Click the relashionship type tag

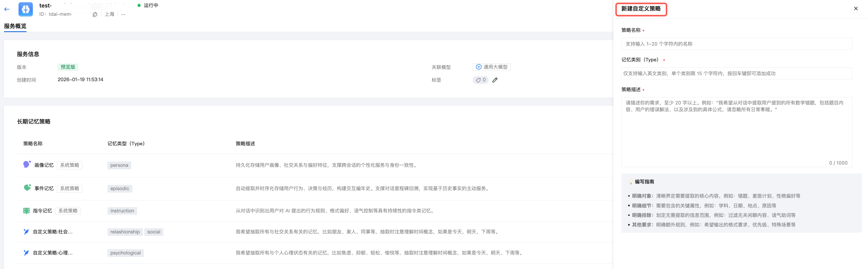(x=125, y=232)
